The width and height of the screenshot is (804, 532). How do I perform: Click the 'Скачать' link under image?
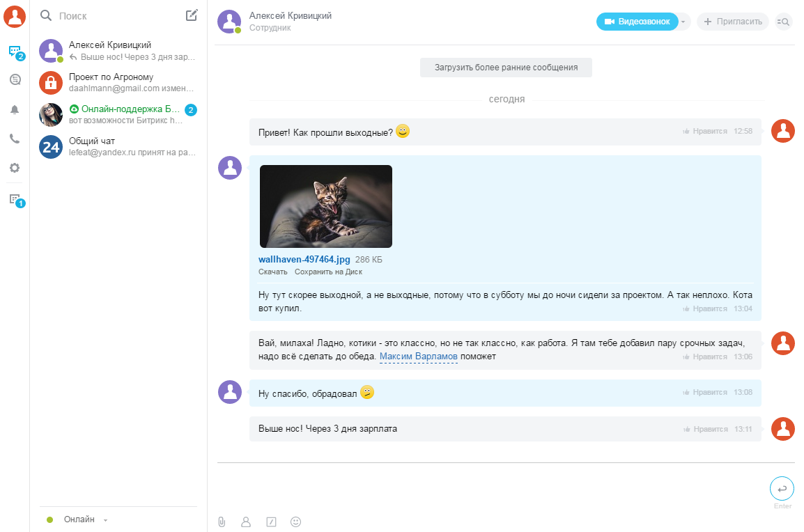272,272
